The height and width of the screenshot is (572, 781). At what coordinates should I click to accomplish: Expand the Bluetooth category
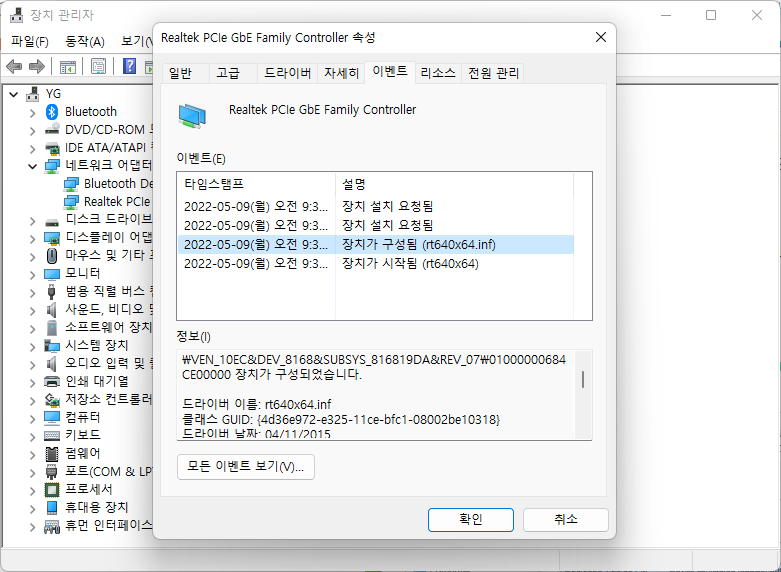click(32, 113)
